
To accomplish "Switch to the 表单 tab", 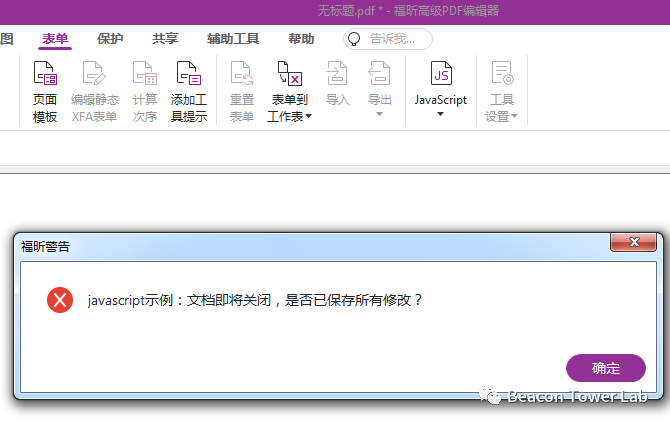I will click(x=55, y=39).
